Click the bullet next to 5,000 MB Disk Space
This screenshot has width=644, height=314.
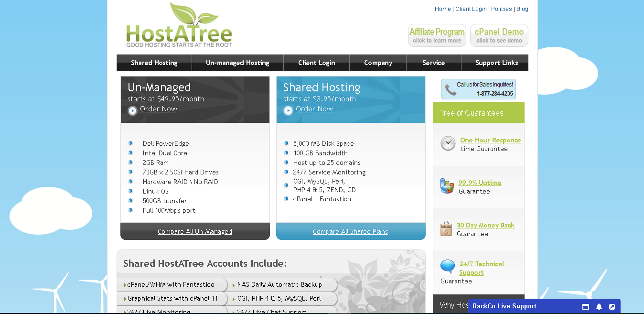coord(286,143)
